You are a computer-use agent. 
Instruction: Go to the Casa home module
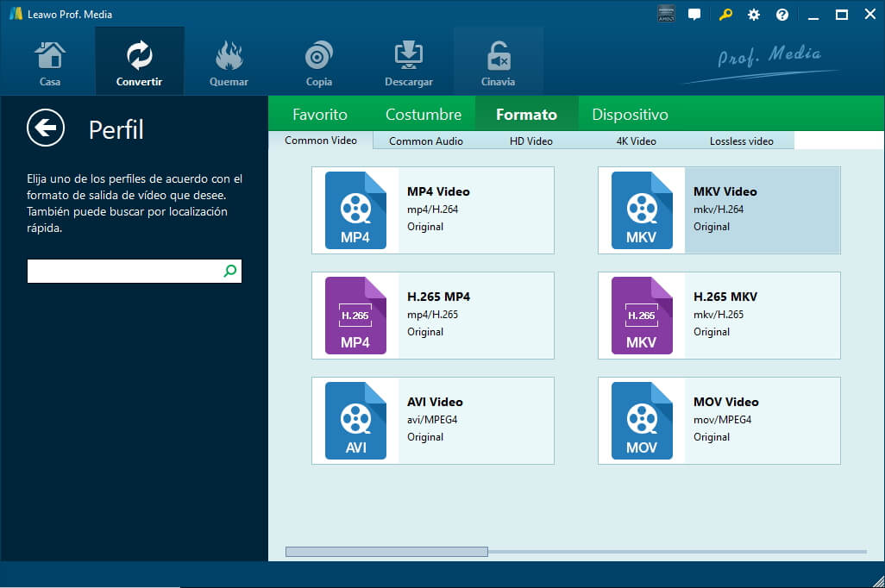(x=50, y=63)
